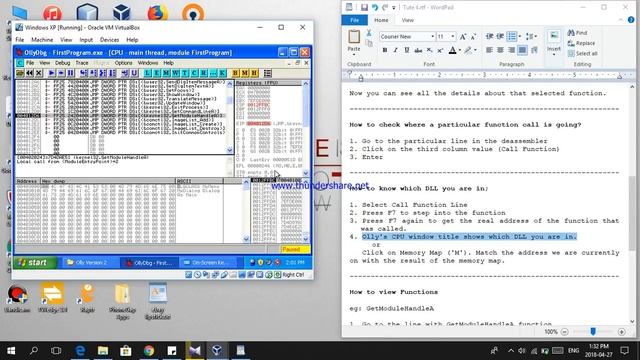Select Justify alignment in WordPad
The image size is (640, 360).
[522, 50]
